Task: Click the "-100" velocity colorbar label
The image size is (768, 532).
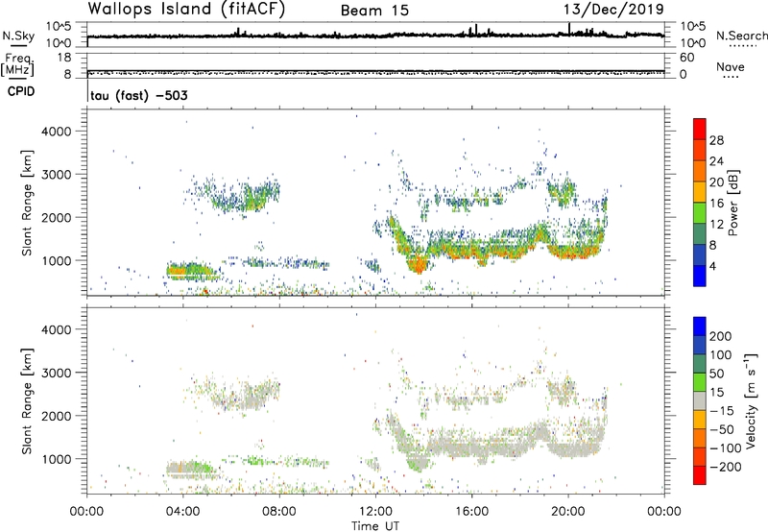Action: pyautogui.click(x=725, y=447)
